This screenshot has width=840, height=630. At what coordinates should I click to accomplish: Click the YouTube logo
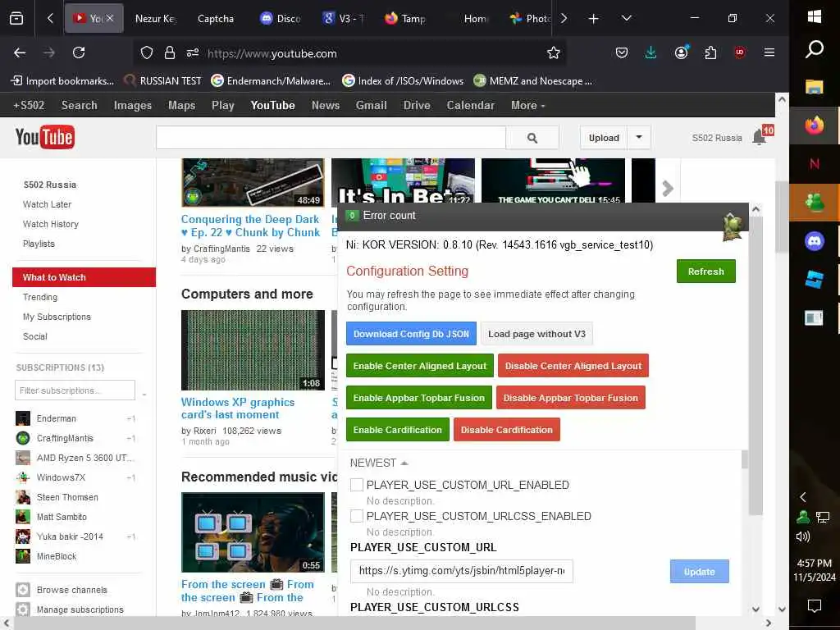(x=45, y=137)
